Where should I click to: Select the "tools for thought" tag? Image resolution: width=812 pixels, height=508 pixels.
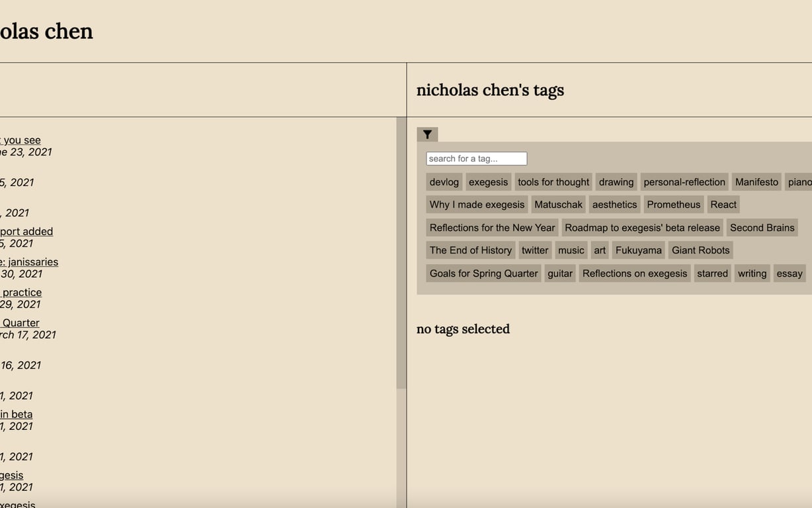(x=553, y=182)
